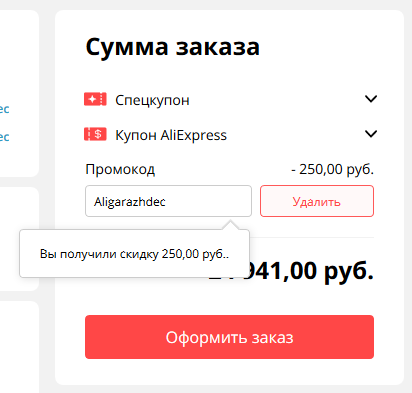Image resolution: width=412 pixels, height=393 pixels.
Task: Click the - 250,00 руб. discount amount
Action: click(332, 169)
